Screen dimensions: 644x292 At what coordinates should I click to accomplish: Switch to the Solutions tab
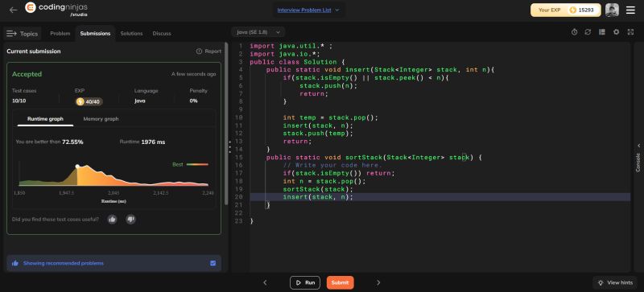[x=131, y=34]
